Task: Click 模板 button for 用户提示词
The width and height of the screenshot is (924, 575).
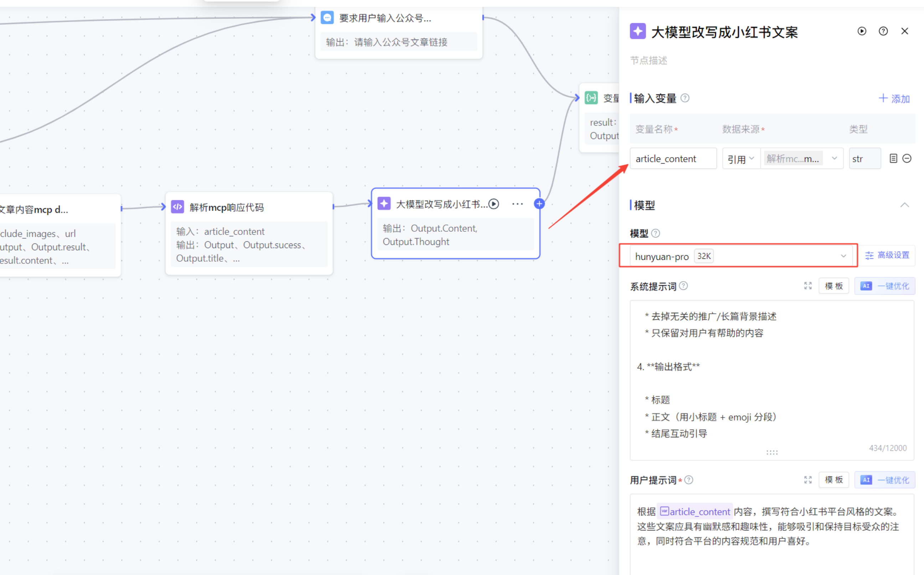Action: tap(833, 479)
